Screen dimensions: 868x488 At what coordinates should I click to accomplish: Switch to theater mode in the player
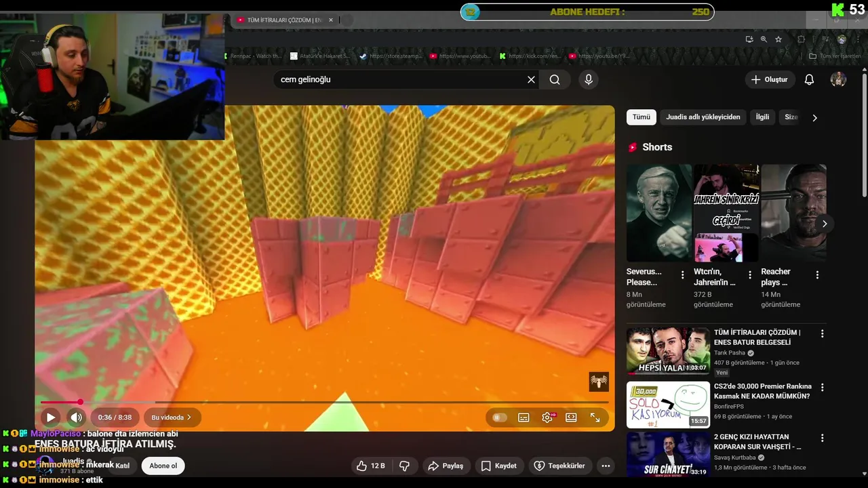click(571, 418)
